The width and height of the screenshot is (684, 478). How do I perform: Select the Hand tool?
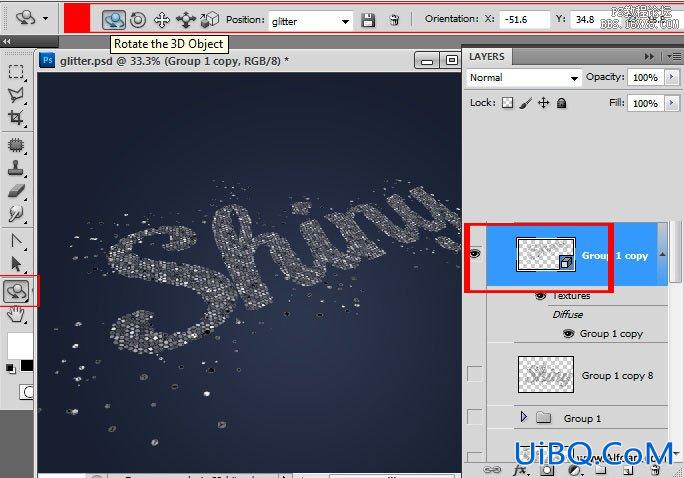(x=16, y=314)
